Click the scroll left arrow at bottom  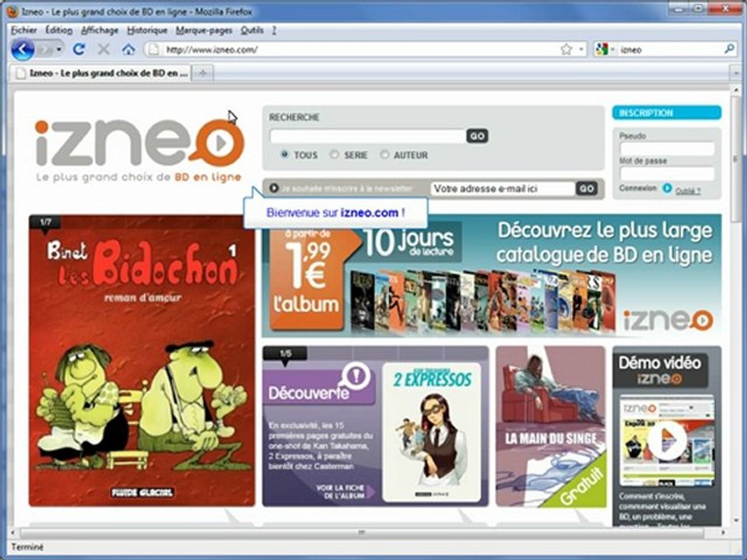point(13,532)
